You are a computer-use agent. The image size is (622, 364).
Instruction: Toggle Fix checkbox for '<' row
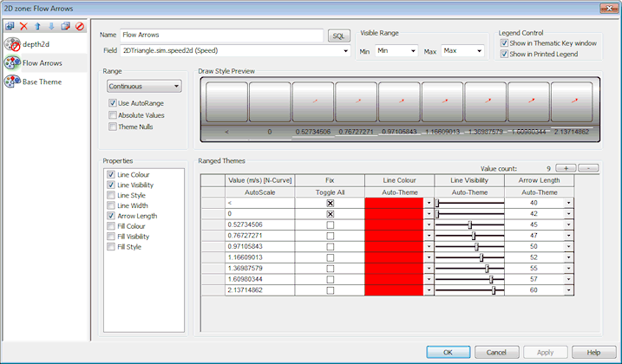[x=330, y=203]
